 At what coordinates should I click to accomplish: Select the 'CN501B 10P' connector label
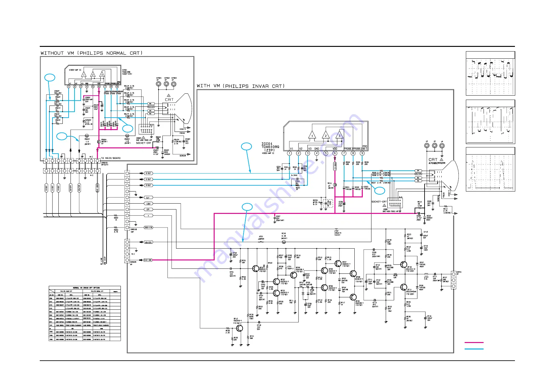pyautogui.click(x=134, y=231)
